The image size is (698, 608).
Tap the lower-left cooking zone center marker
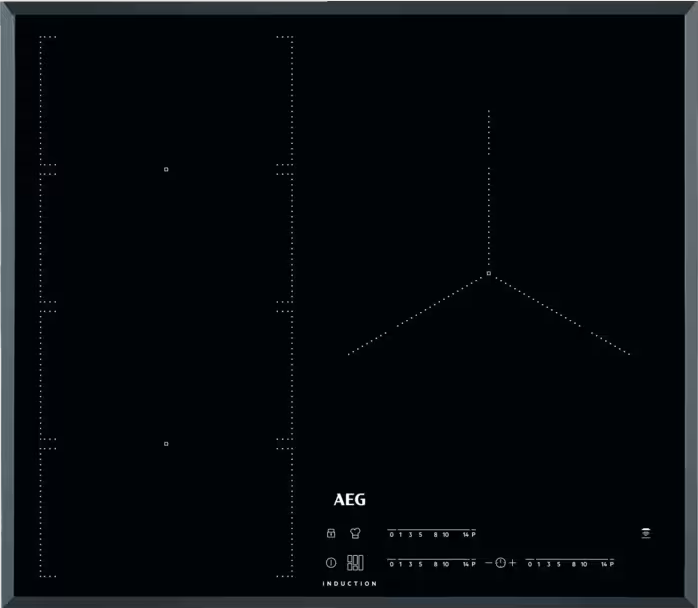click(166, 443)
